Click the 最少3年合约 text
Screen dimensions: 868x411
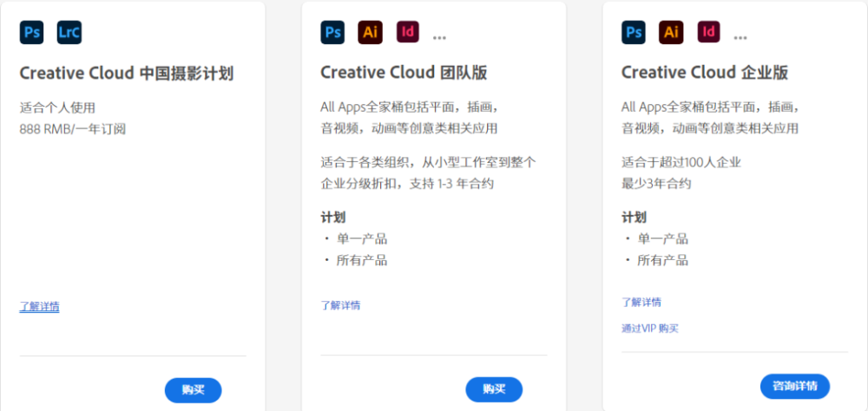(656, 184)
